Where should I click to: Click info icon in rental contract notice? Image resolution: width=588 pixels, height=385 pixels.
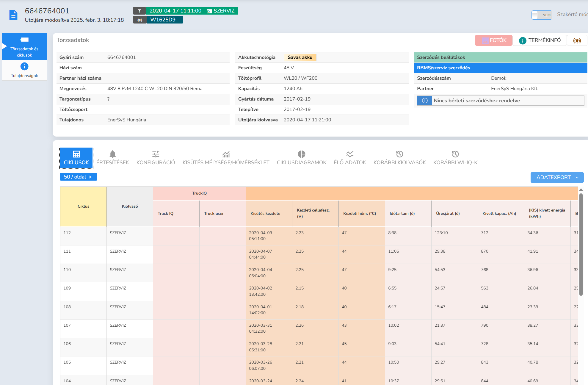(x=425, y=101)
